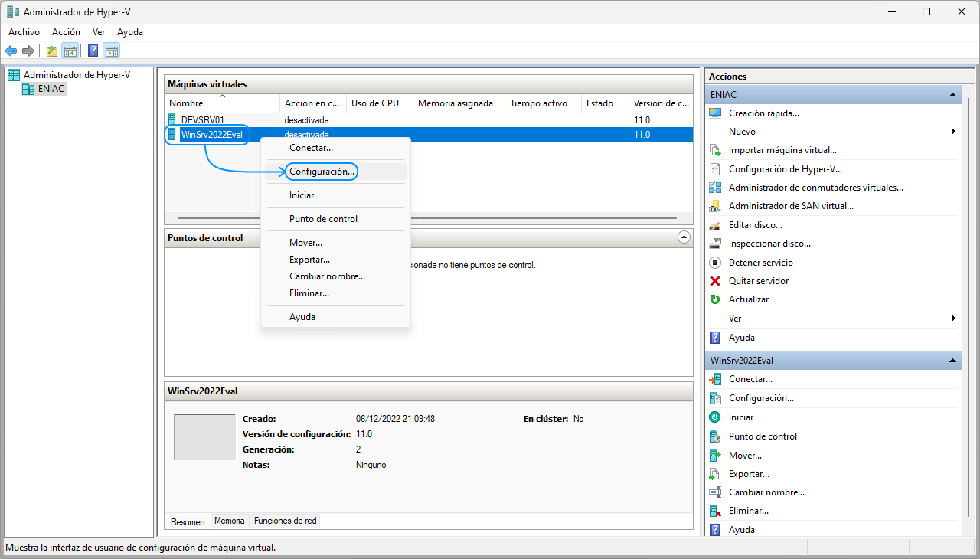This screenshot has height=559, width=980.
Task: Click the Exportar icon in the Acciones pane
Action: click(715, 474)
